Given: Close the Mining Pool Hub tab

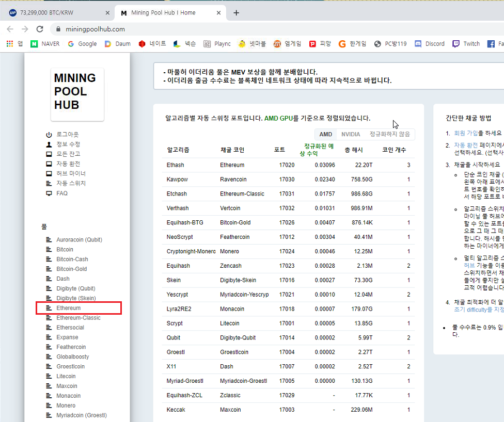Looking at the screenshot, I should tap(218, 13).
